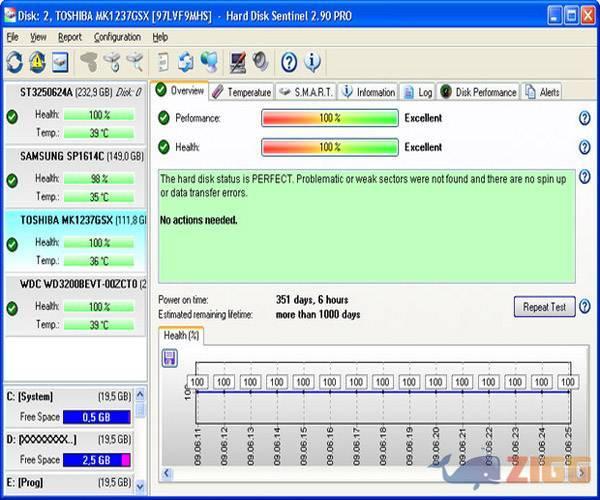Open the Disk Performance tab
This screenshot has width=600, height=500.
478,92
